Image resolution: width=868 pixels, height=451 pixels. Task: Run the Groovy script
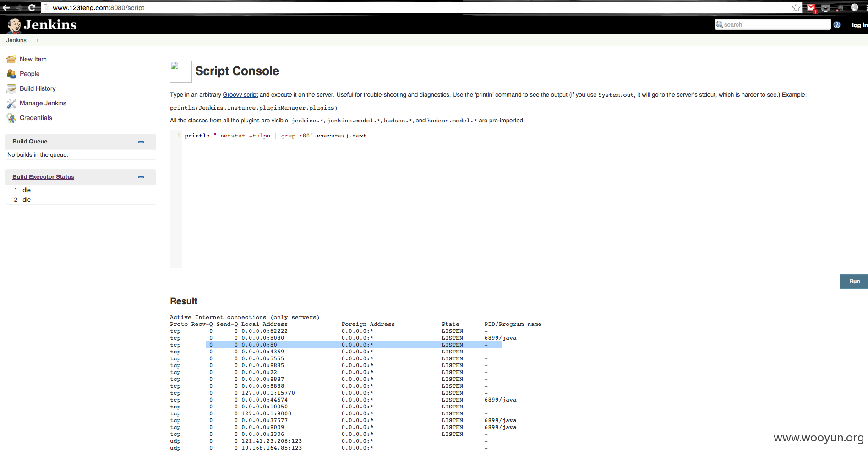854,281
